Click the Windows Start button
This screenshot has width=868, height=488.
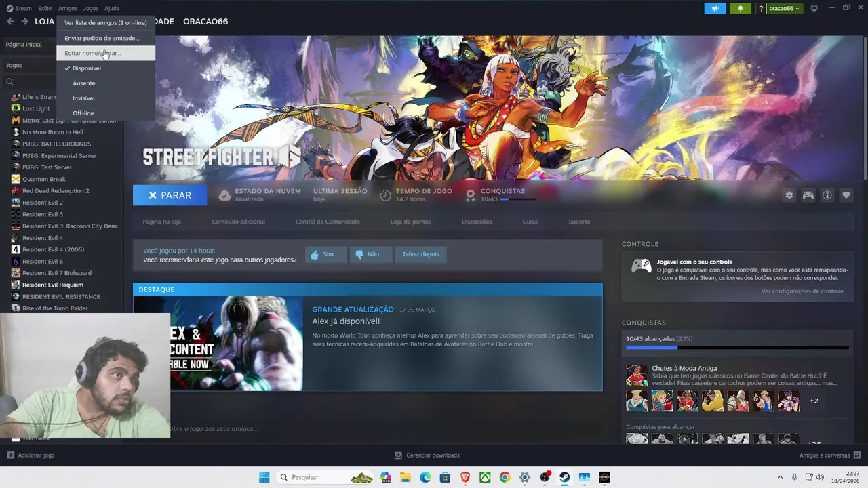coord(264,477)
